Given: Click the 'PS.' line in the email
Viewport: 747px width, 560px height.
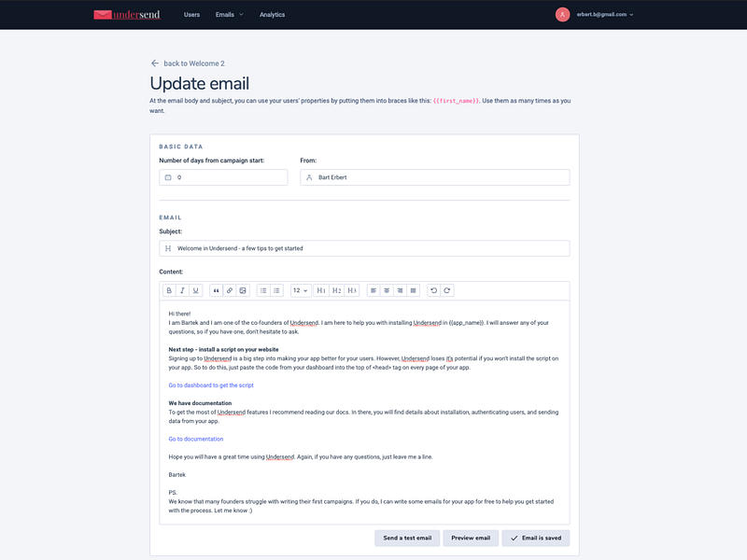Looking at the screenshot, I should (173, 493).
